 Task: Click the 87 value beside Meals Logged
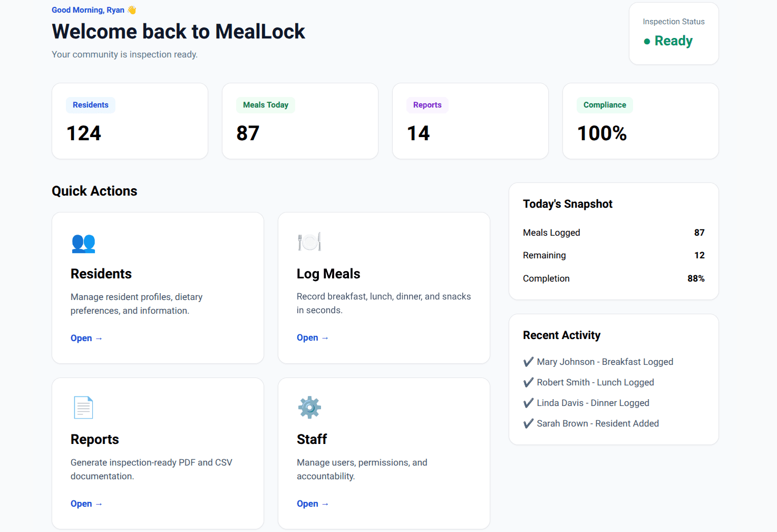tap(699, 233)
